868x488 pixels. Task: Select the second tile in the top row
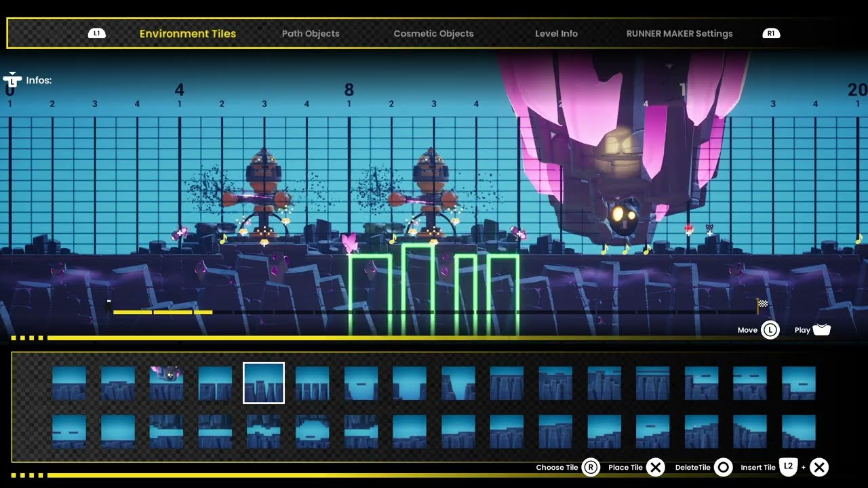118,383
